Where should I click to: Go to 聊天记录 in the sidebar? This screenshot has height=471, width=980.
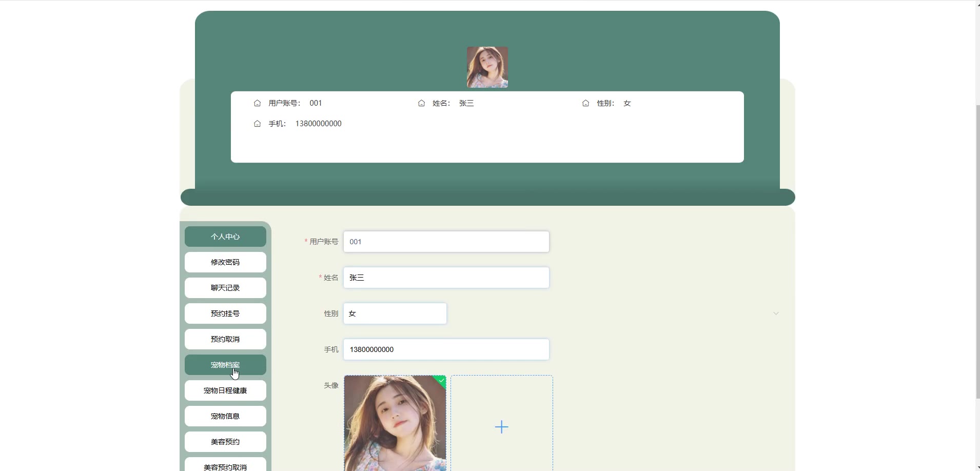225,288
